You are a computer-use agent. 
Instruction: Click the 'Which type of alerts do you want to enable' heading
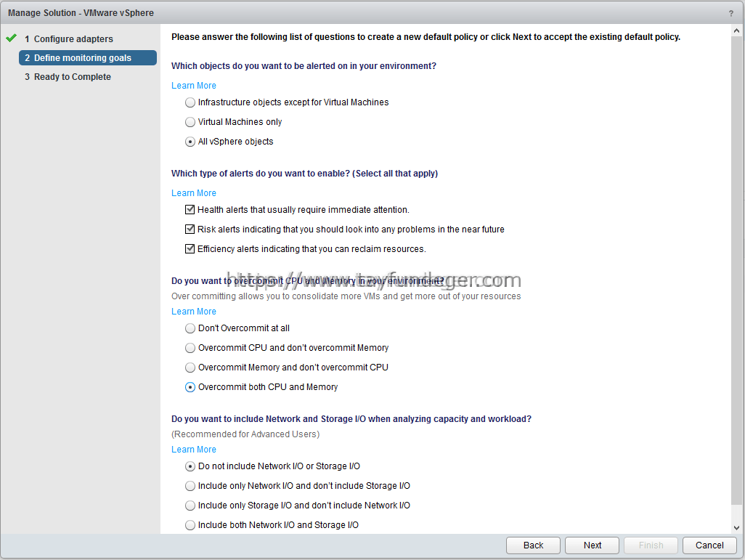(x=304, y=174)
